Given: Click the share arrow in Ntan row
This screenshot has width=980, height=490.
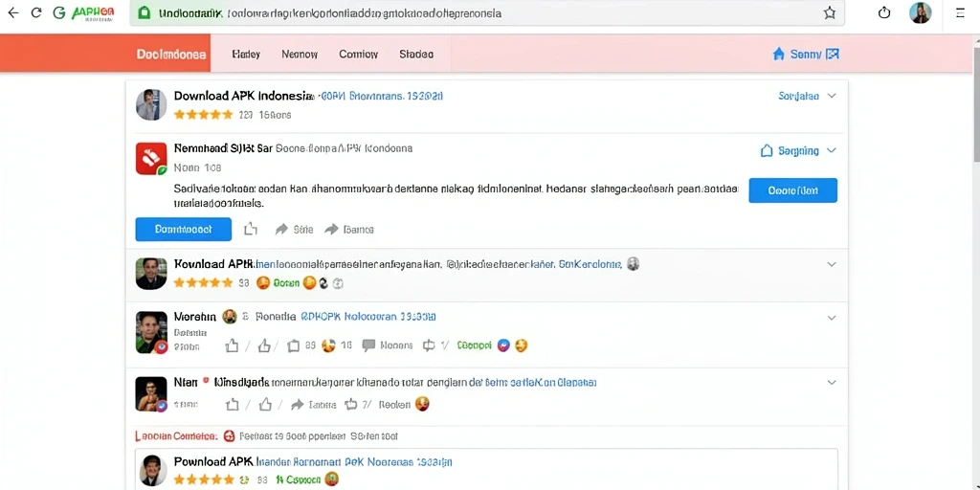Looking at the screenshot, I should coord(298,405).
